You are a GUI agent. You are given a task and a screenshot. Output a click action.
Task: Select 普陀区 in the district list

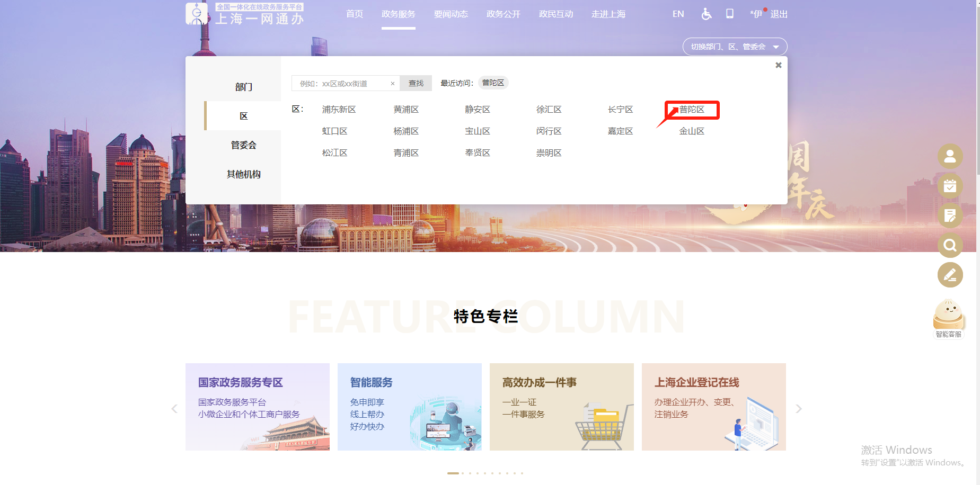tap(692, 110)
